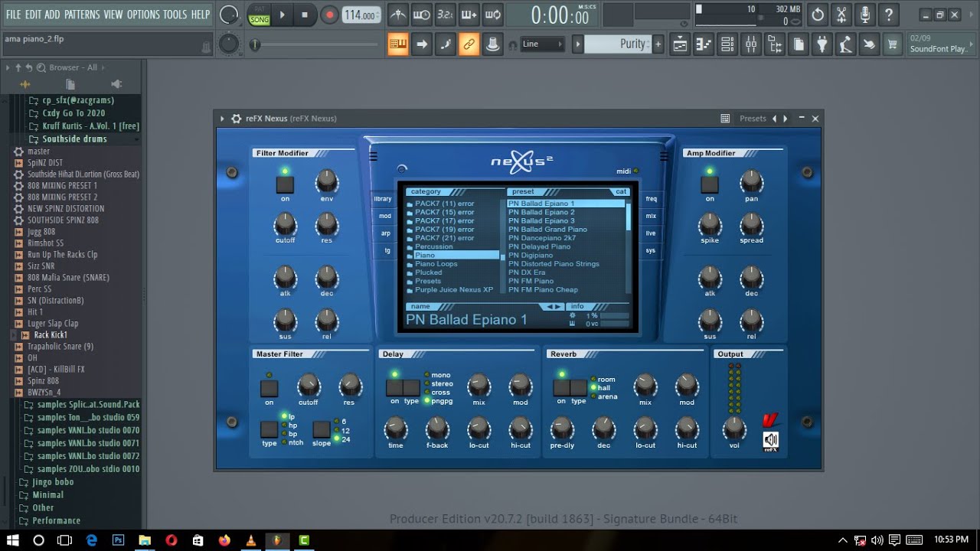Click the tempo 114.000 field

(x=360, y=15)
